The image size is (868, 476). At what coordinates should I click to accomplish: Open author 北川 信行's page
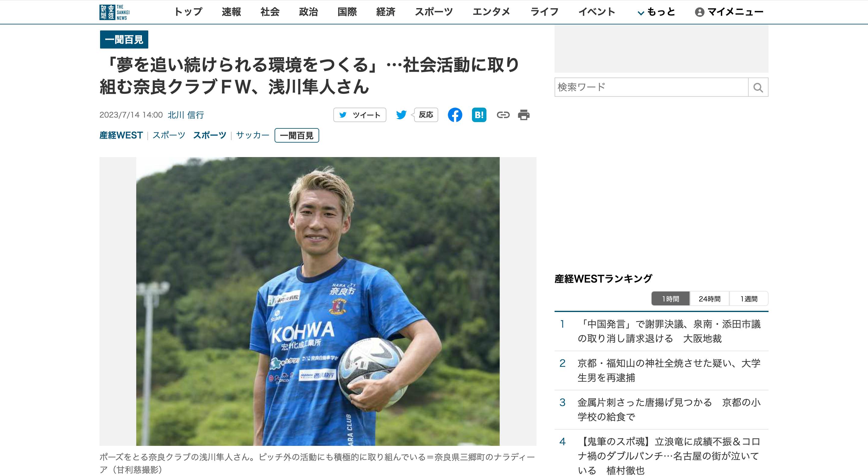186,115
